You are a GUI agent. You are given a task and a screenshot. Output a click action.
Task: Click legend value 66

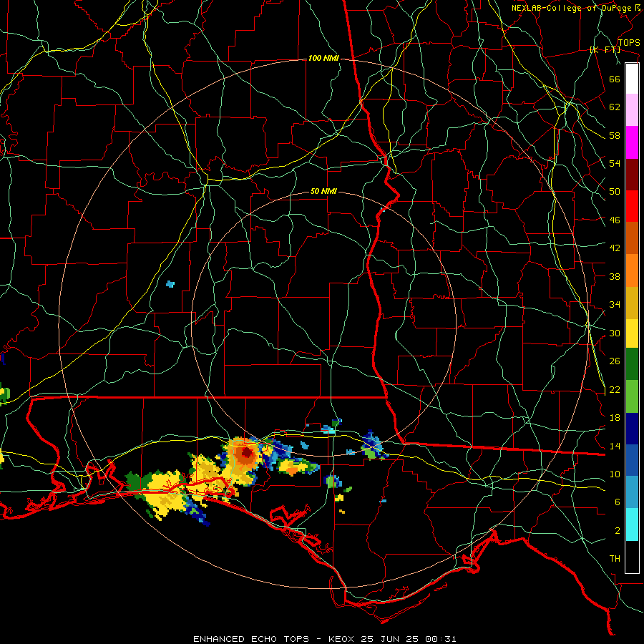coord(615,79)
